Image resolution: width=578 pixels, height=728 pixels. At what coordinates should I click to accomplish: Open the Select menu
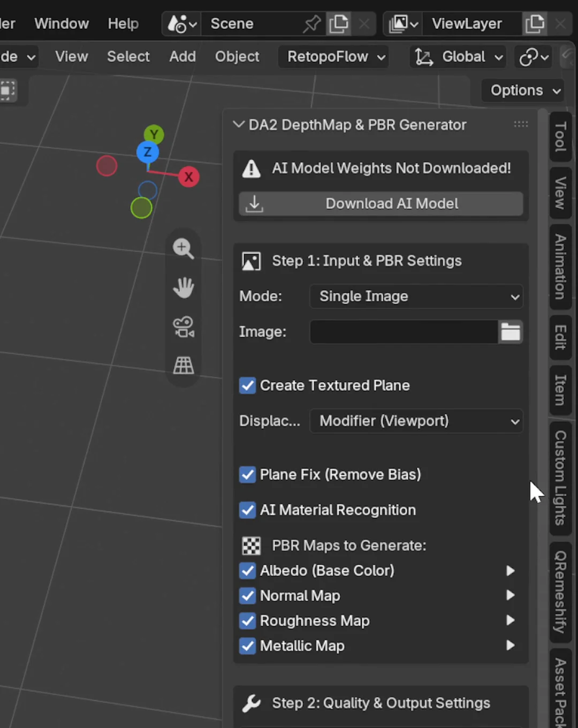(x=128, y=57)
